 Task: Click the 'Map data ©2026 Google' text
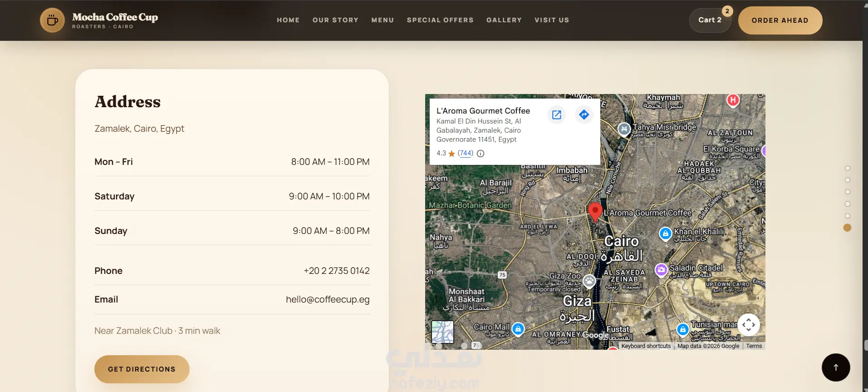[708, 346]
